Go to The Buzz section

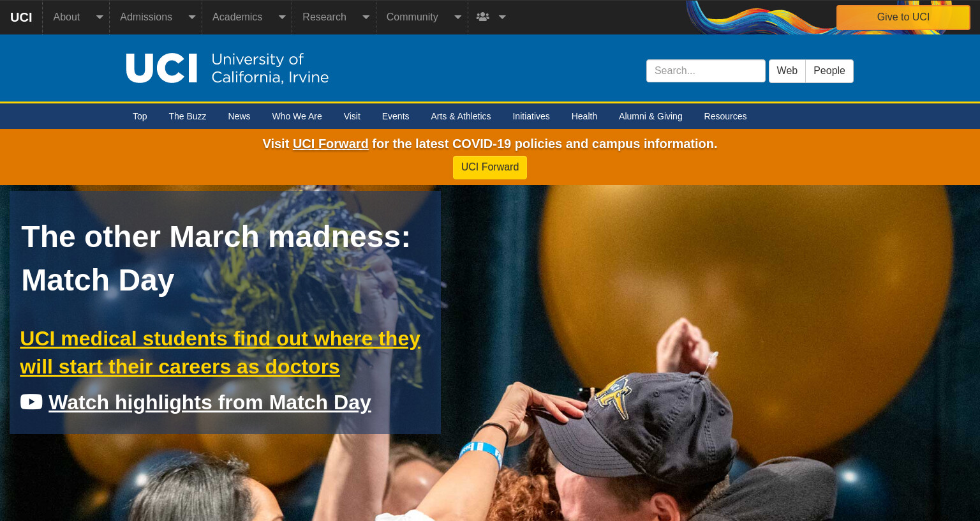click(188, 116)
